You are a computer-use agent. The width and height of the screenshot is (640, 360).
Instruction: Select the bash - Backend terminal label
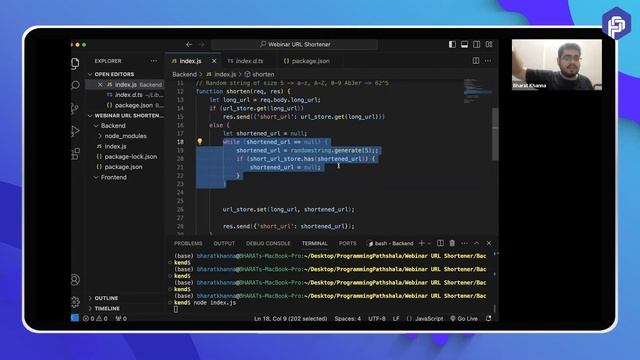391,243
